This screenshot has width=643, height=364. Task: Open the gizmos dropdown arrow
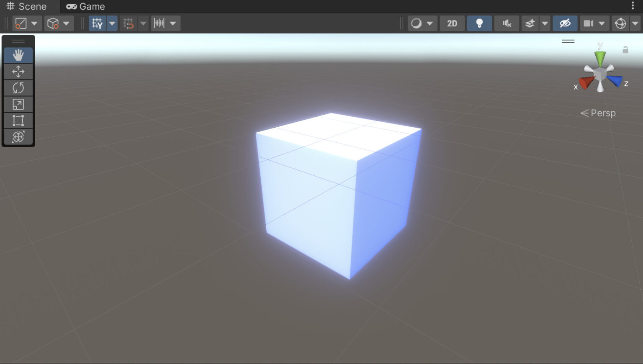[636, 23]
